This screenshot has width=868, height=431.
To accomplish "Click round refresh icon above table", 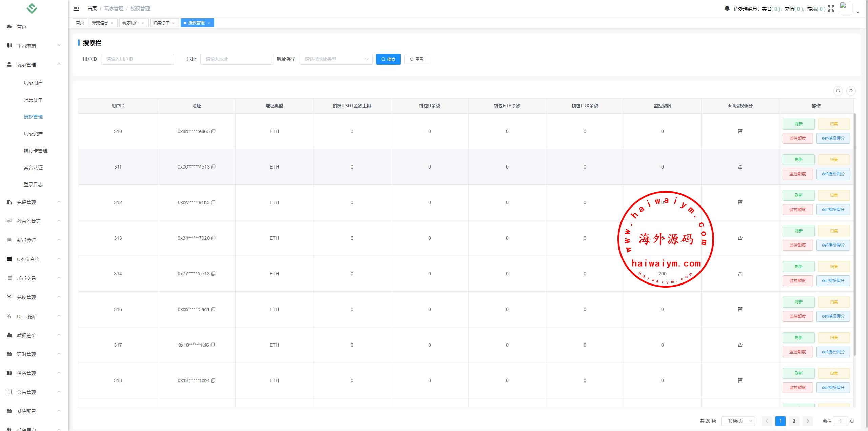I will tap(851, 91).
